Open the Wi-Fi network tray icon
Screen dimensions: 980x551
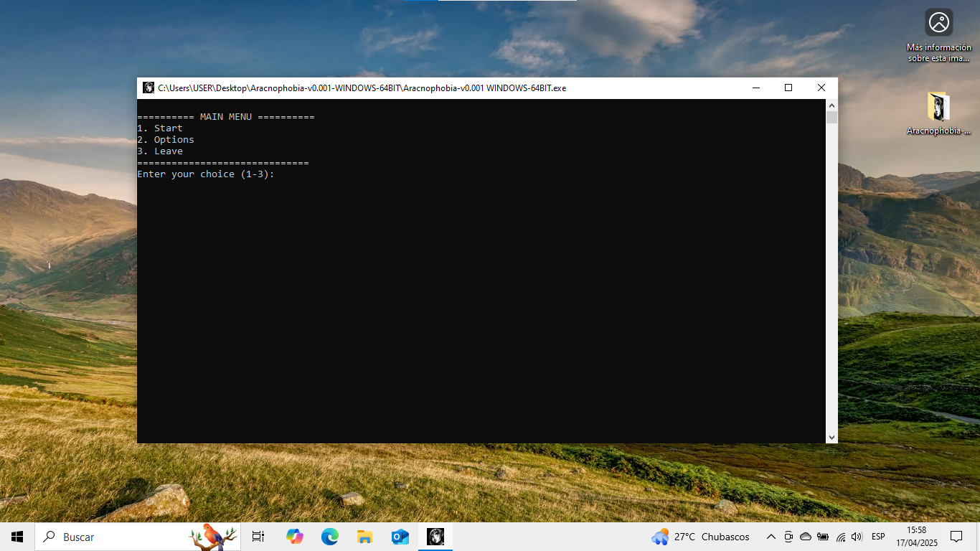pyautogui.click(x=840, y=537)
